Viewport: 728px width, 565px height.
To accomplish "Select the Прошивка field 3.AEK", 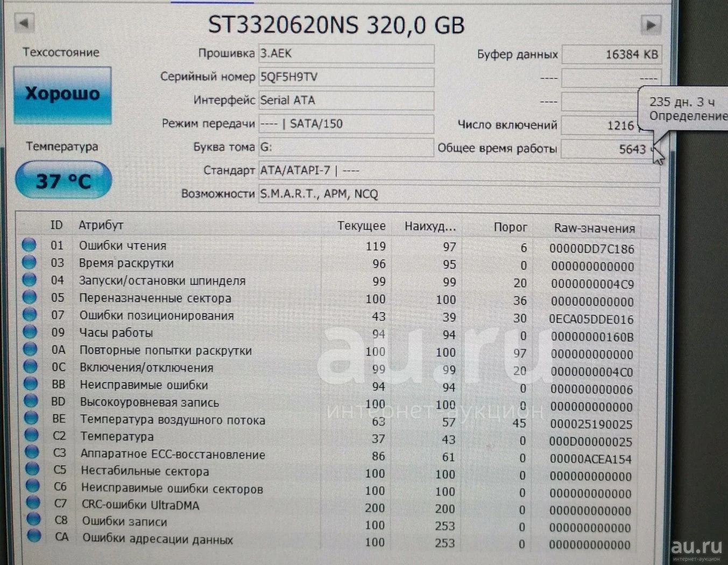I will 346,54.
